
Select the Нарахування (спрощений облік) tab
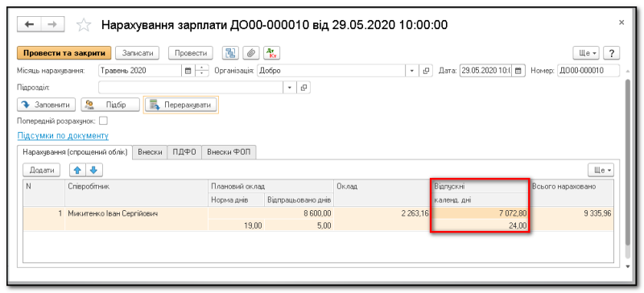click(75, 152)
